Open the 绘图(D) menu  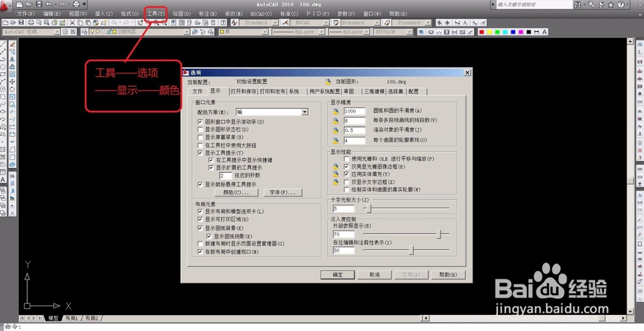click(182, 14)
